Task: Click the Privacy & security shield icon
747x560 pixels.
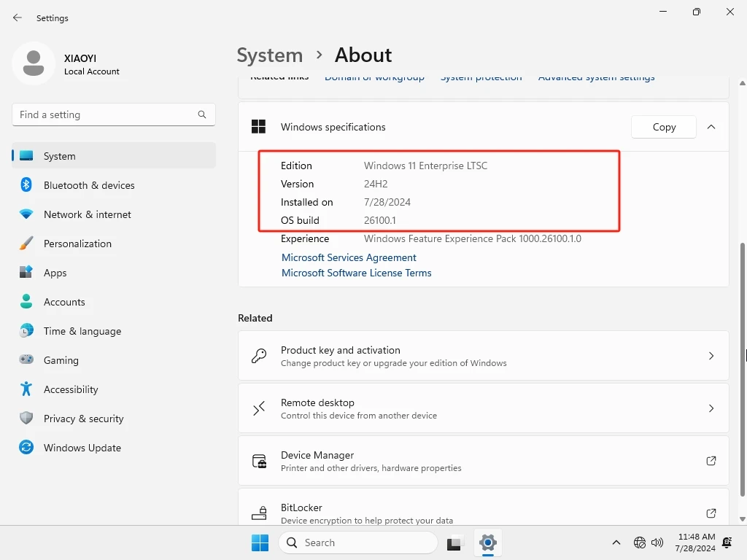Action: [x=26, y=418]
